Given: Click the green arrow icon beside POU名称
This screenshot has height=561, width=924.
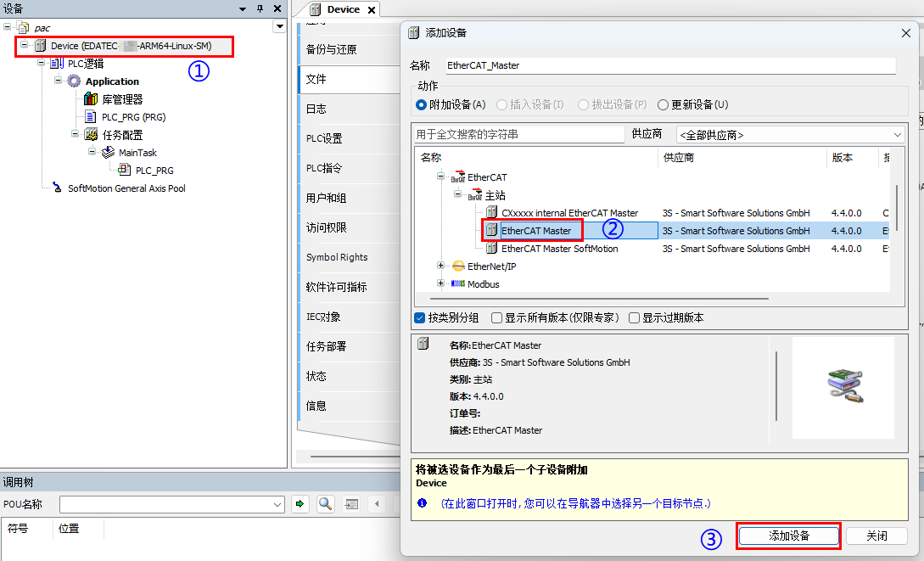Looking at the screenshot, I should pyautogui.click(x=300, y=504).
